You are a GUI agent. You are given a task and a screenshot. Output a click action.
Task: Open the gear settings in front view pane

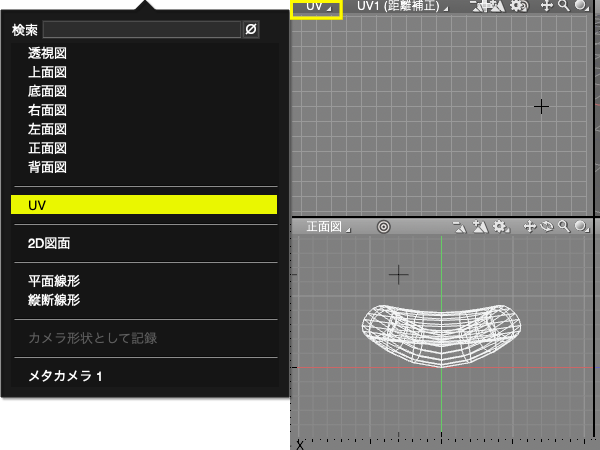(500, 227)
